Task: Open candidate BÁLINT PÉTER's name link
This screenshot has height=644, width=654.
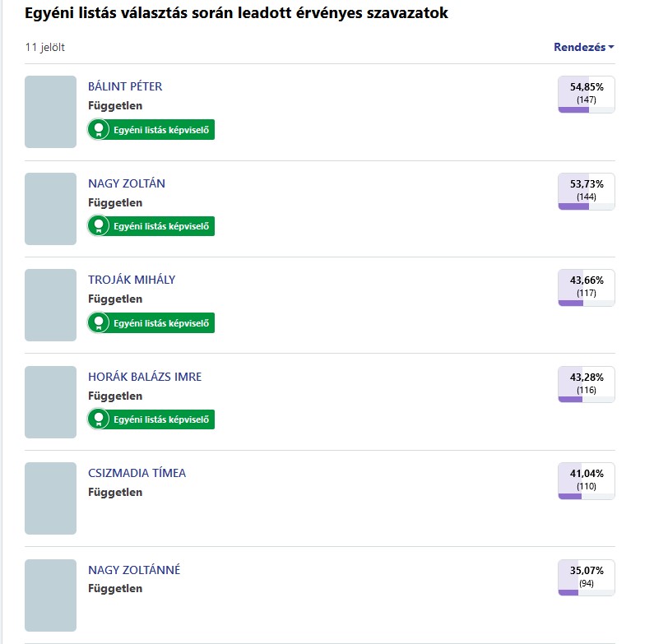Action: pyautogui.click(x=125, y=86)
